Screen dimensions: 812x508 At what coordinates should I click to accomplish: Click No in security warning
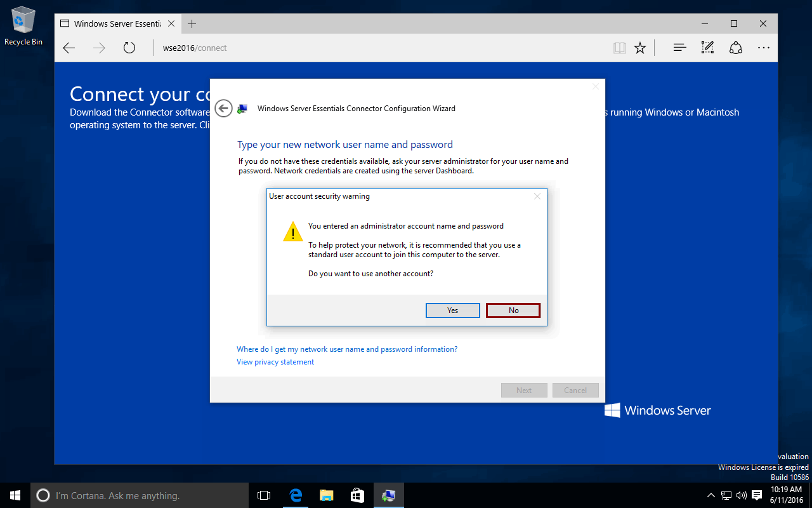(x=513, y=310)
